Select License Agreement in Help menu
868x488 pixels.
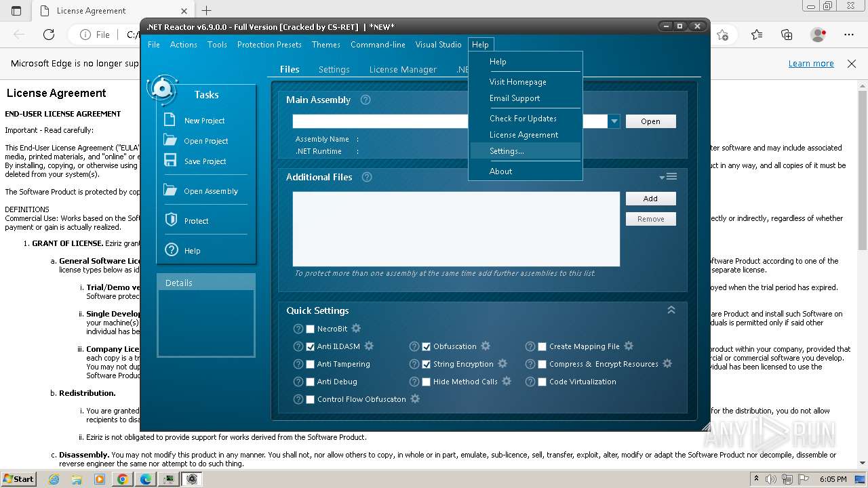coord(526,135)
